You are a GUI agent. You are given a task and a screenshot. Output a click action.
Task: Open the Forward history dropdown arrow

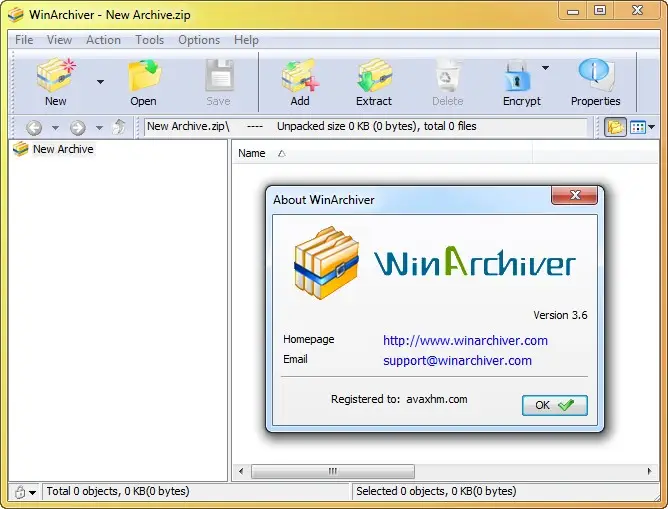[x=99, y=127]
